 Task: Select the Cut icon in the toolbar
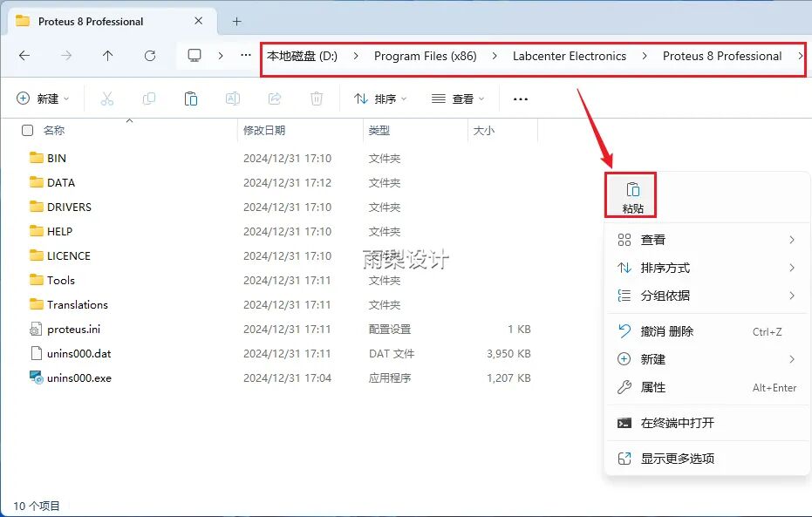coord(107,98)
